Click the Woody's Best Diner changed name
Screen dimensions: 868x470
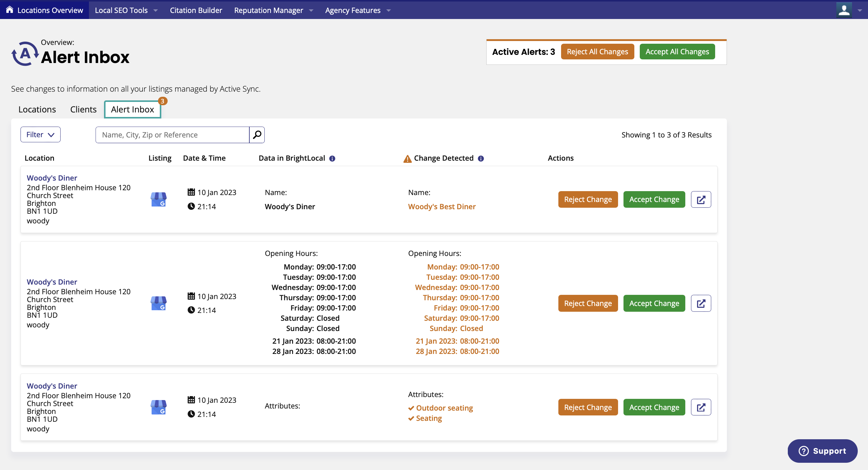(x=441, y=207)
